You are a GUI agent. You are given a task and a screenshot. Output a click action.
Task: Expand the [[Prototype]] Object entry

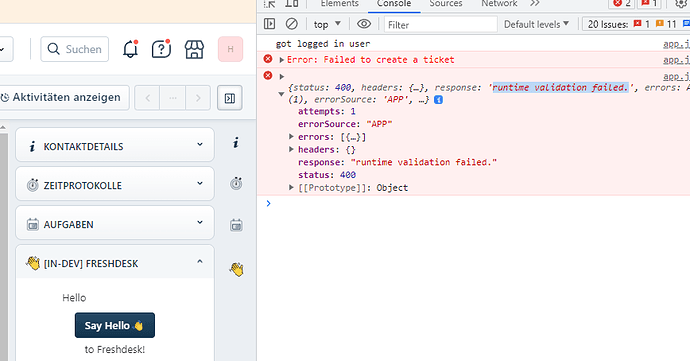click(291, 187)
